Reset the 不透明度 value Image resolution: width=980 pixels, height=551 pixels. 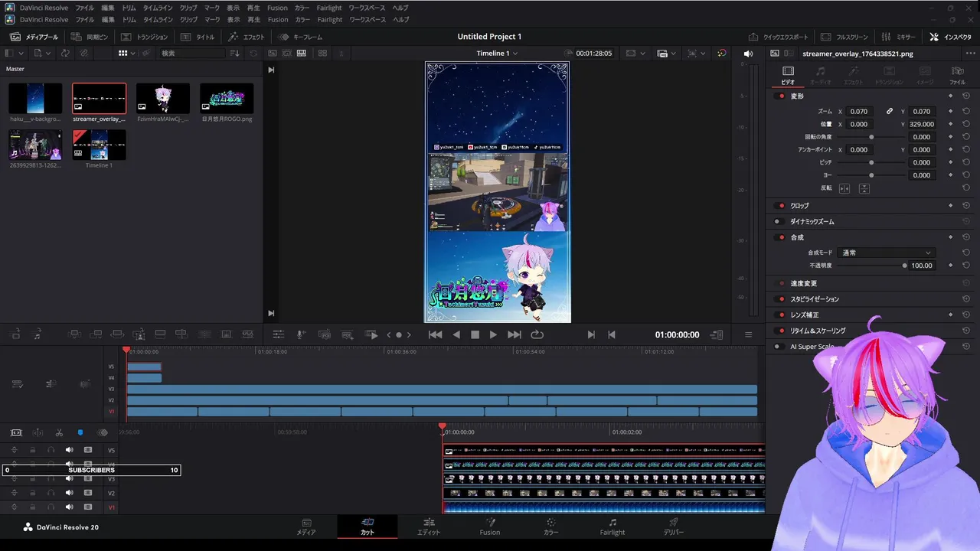966,266
